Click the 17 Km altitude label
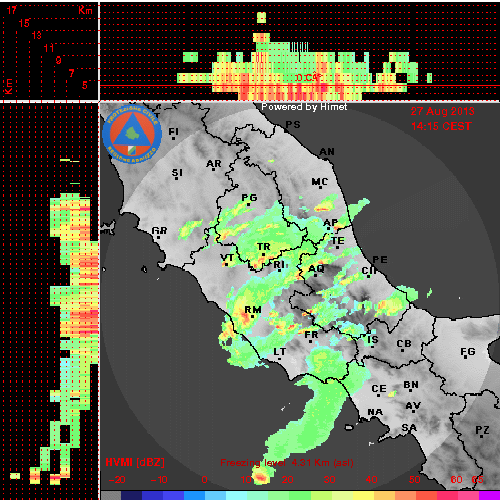Viewport: 500px width, 500px height. [12, 10]
